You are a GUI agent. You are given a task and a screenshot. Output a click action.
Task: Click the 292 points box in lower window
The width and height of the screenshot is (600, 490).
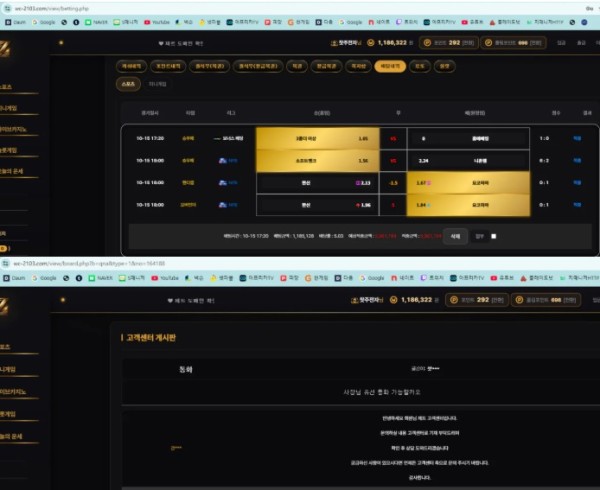pyautogui.click(x=477, y=300)
